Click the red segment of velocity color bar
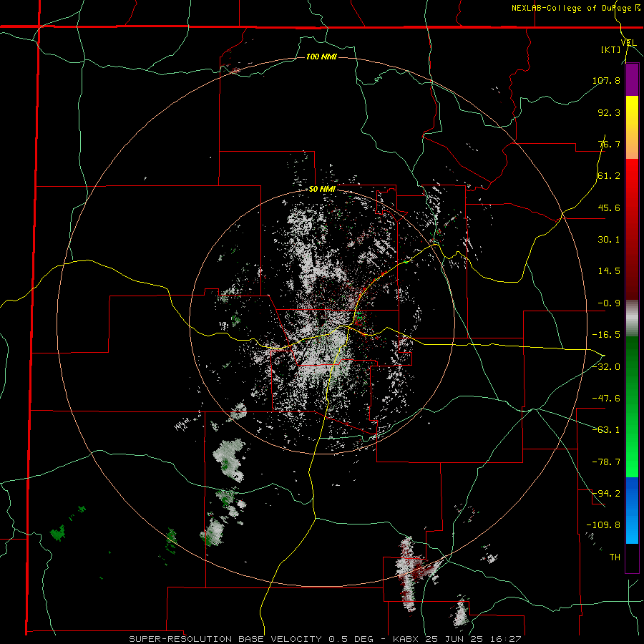This screenshot has width=644, height=644. pyautogui.click(x=632, y=229)
